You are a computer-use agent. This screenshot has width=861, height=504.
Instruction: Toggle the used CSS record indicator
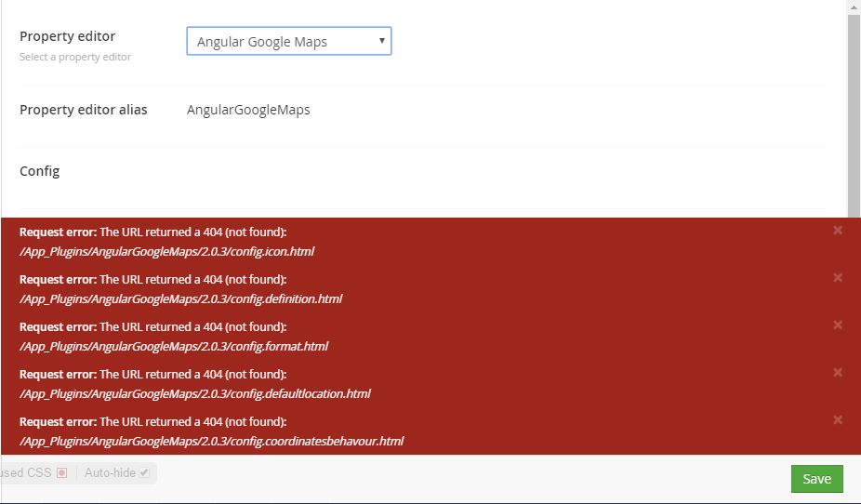(62, 472)
